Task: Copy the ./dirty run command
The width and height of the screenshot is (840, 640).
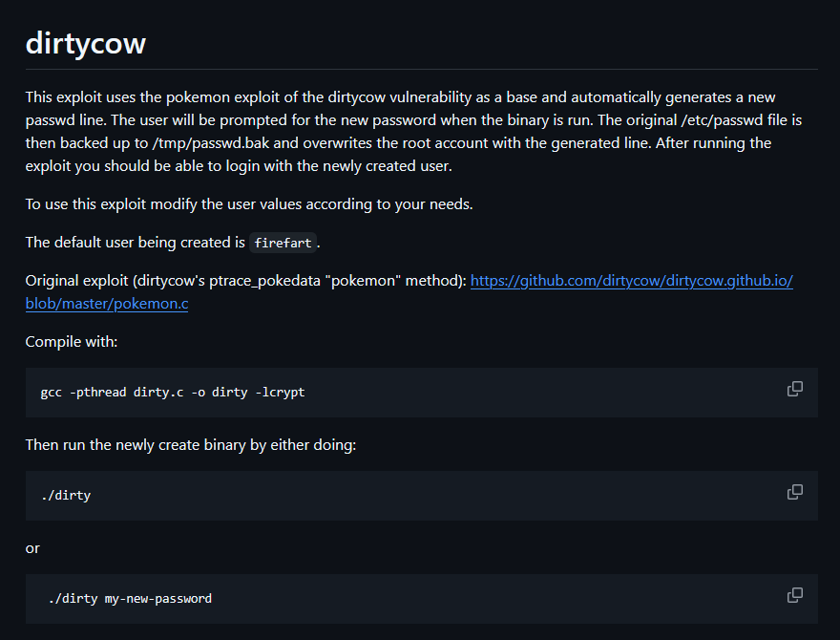Action: click(795, 492)
